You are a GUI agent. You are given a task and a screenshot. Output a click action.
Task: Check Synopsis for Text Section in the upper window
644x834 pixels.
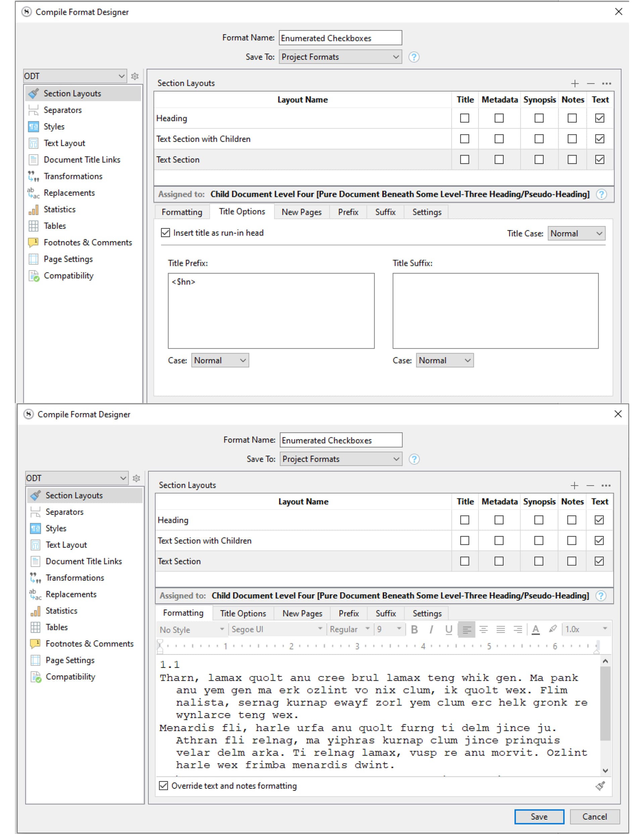(x=539, y=159)
